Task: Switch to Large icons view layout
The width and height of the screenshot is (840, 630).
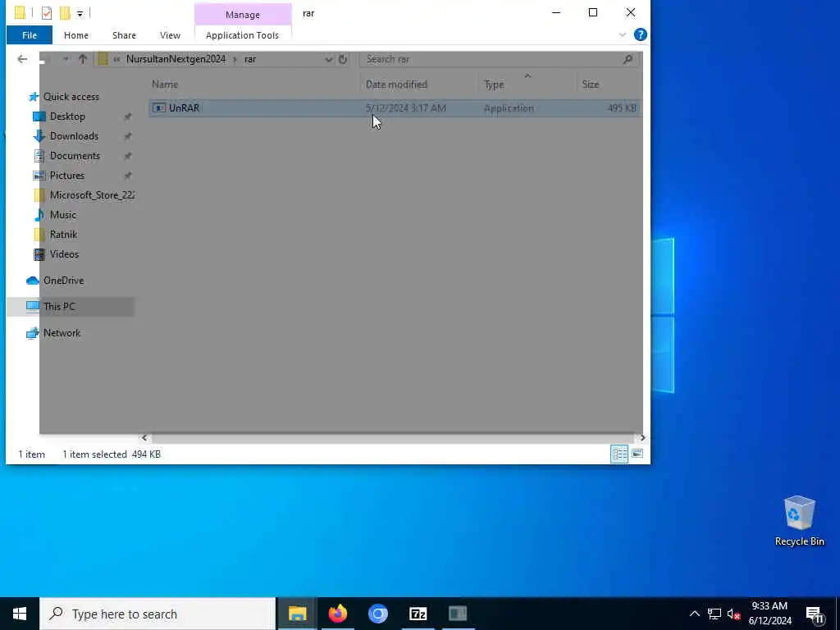Action: 637,454
